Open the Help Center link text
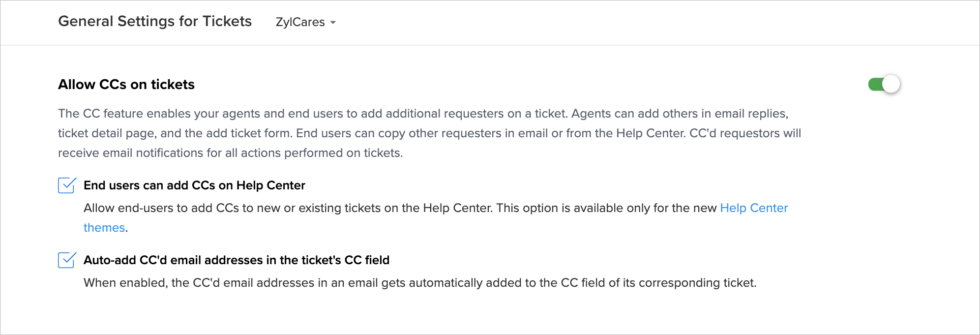This screenshot has width=980, height=335. (753, 208)
